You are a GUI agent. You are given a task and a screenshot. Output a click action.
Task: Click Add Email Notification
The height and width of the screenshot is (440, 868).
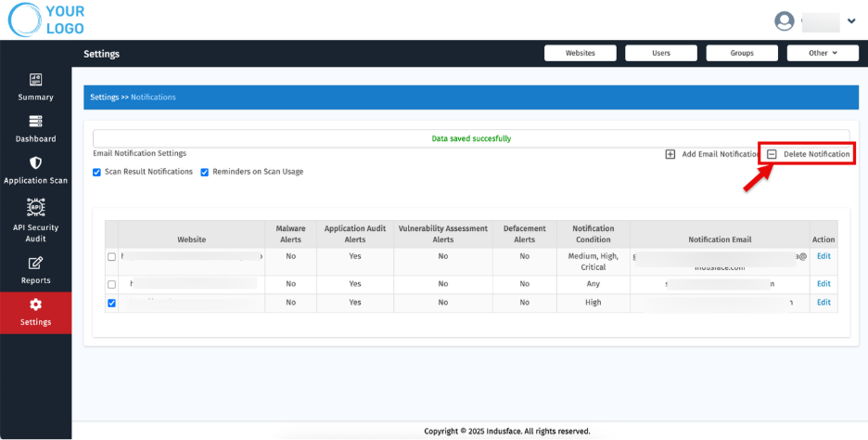click(721, 154)
